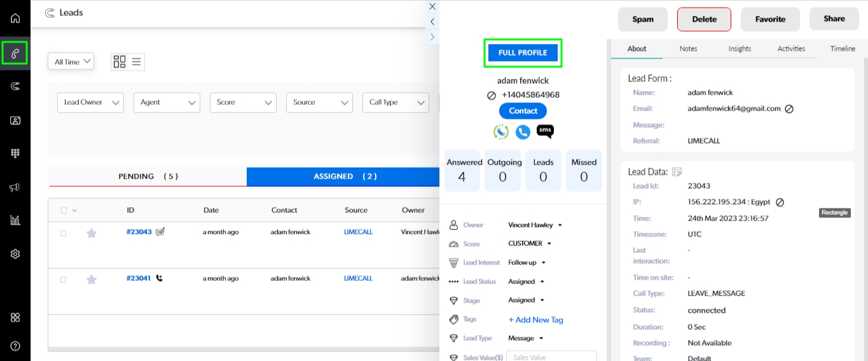The width and height of the screenshot is (868, 361).
Task: Tick the checkbox for lead #23041
Action: coord(63,279)
